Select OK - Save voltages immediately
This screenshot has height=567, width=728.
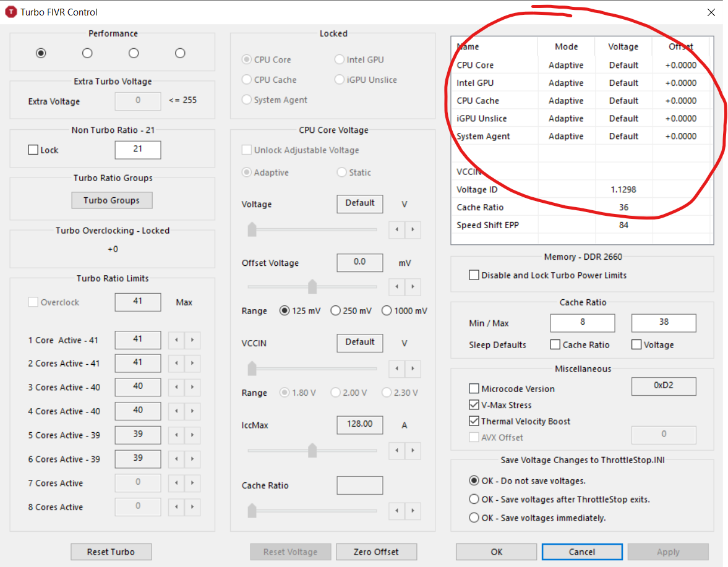pos(474,518)
